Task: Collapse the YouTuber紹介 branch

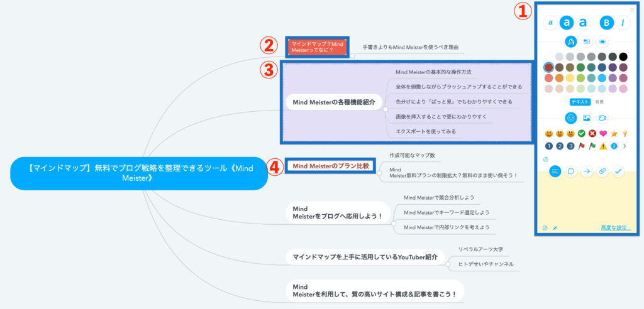Action: (x=448, y=265)
